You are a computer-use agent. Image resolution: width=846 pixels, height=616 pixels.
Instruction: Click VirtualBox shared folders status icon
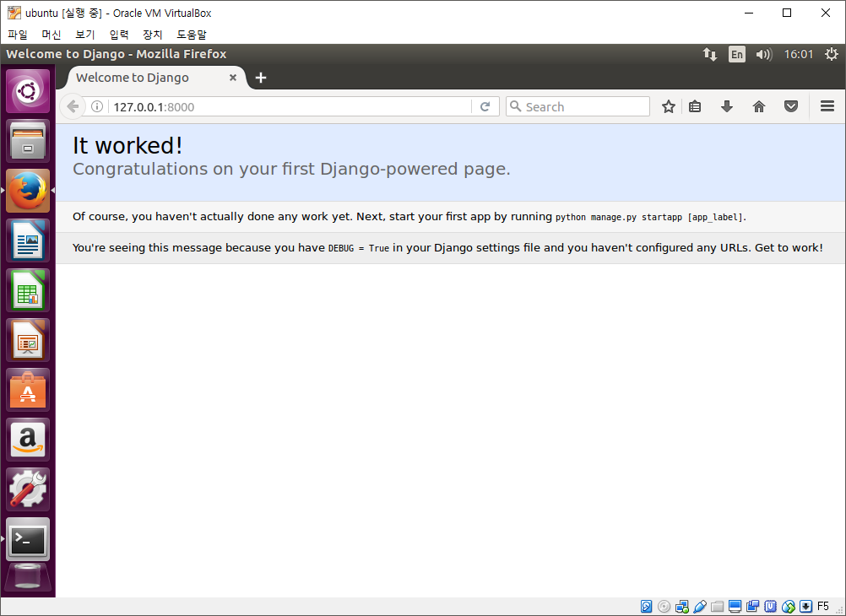[x=717, y=607]
